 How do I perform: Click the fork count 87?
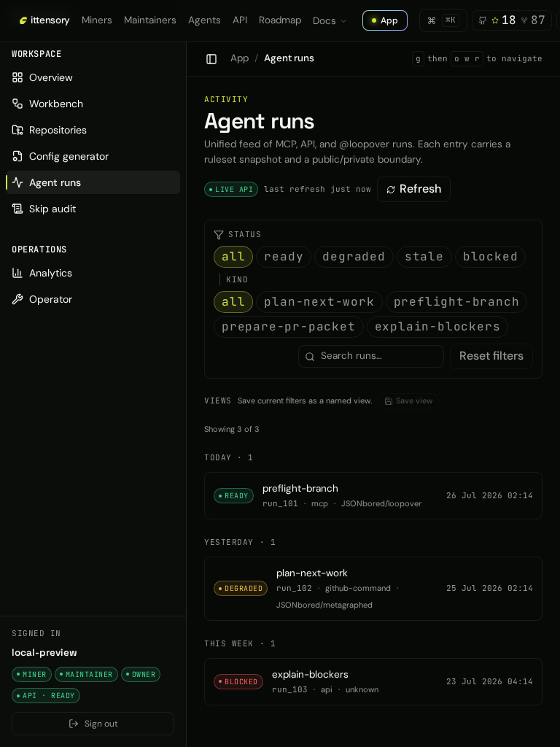coord(538,20)
